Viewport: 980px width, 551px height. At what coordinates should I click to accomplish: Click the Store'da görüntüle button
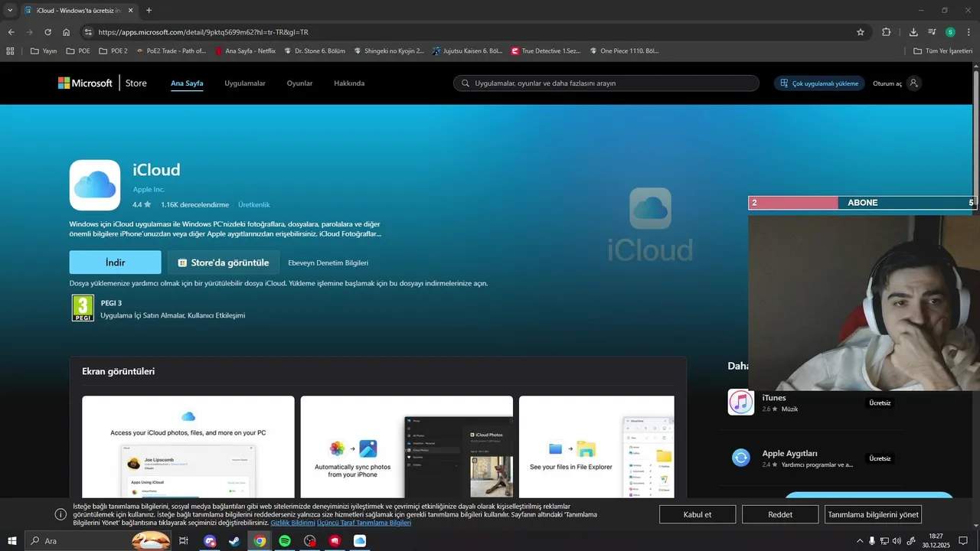224,262
